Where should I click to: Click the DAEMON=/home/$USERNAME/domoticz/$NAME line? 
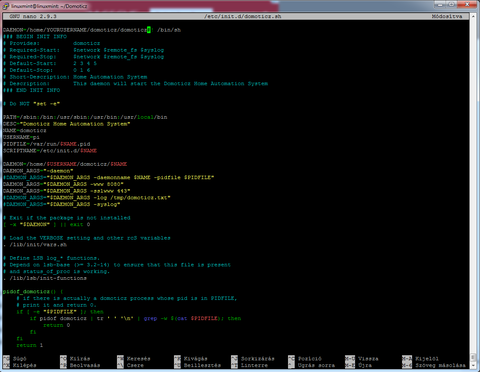(65, 164)
